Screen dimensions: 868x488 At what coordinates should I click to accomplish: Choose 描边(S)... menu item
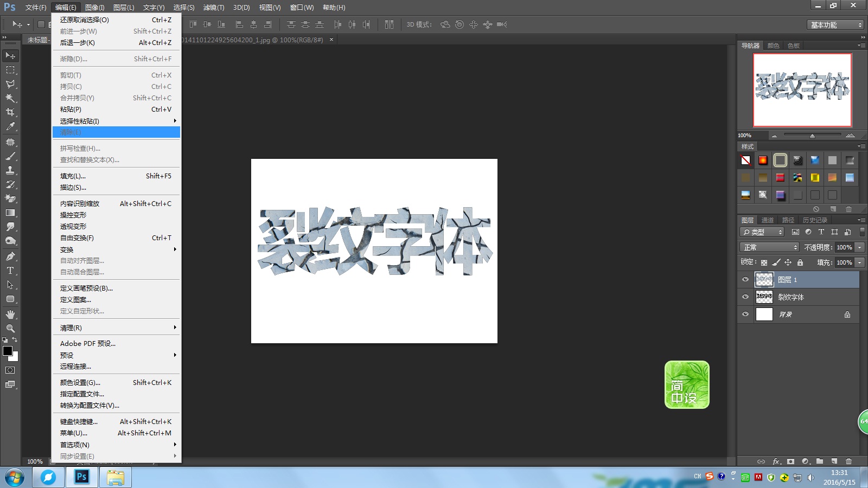coord(116,188)
